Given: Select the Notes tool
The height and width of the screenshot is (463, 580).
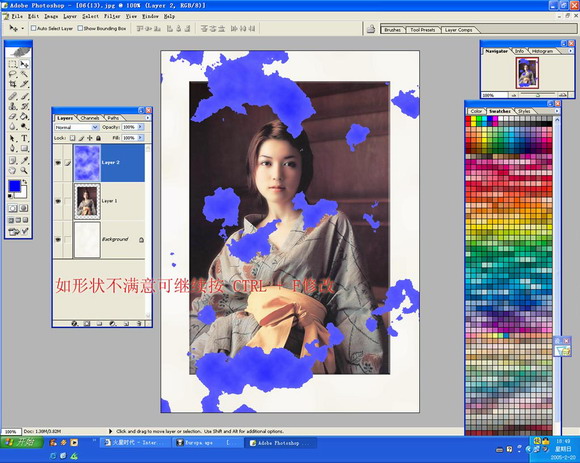Looking at the screenshot, I should 13,160.
